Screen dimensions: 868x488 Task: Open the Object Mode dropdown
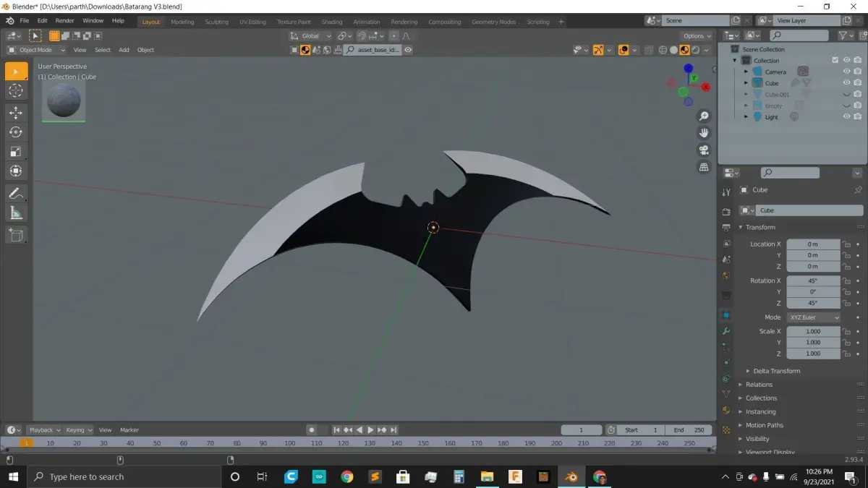(x=36, y=50)
